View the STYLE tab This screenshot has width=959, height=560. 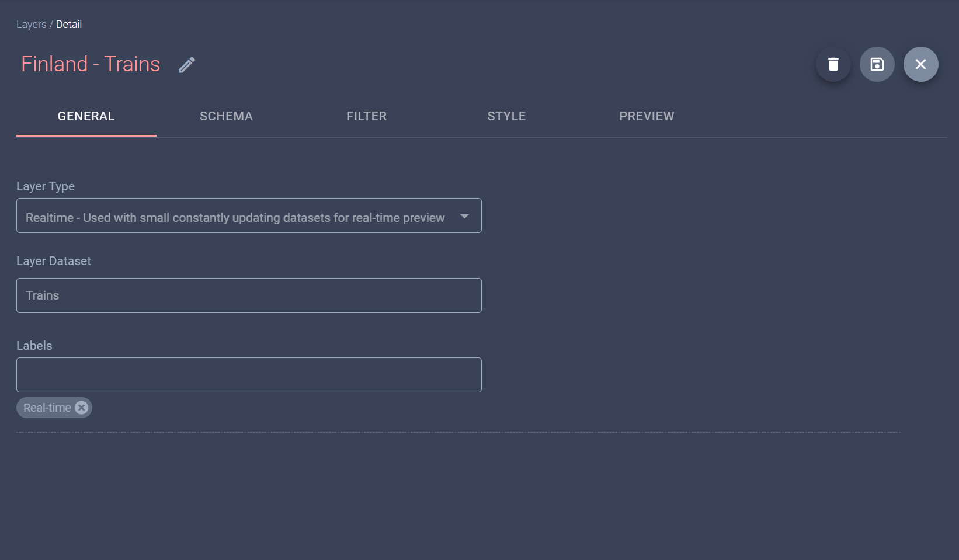click(x=506, y=116)
